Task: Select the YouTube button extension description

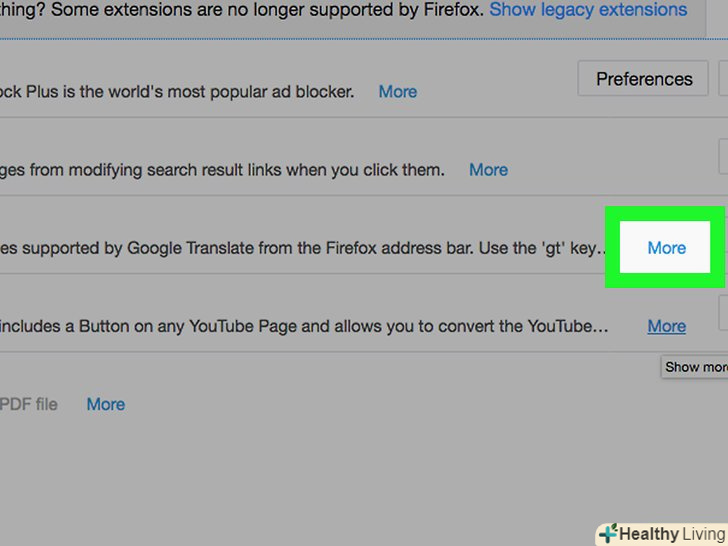Action: click(300, 326)
